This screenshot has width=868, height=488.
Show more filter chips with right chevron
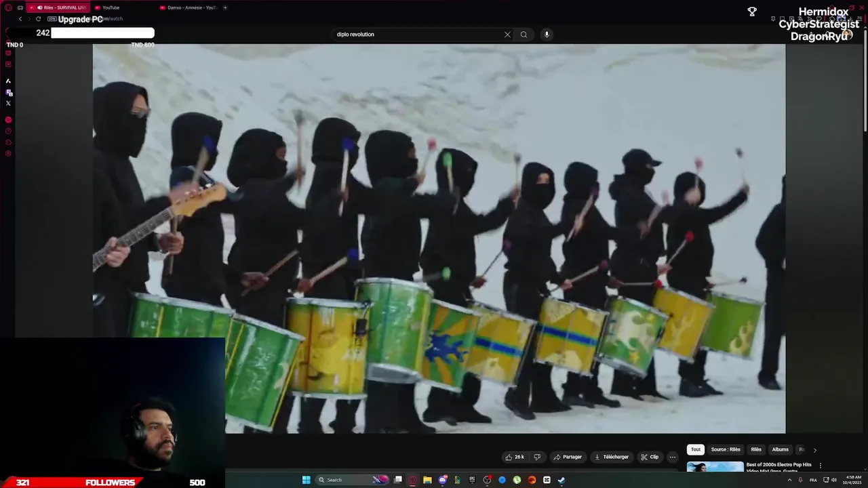pyautogui.click(x=814, y=449)
